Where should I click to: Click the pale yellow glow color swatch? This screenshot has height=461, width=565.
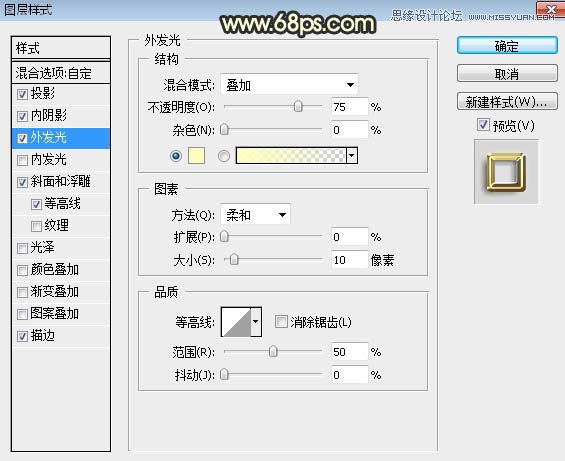click(x=196, y=156)
